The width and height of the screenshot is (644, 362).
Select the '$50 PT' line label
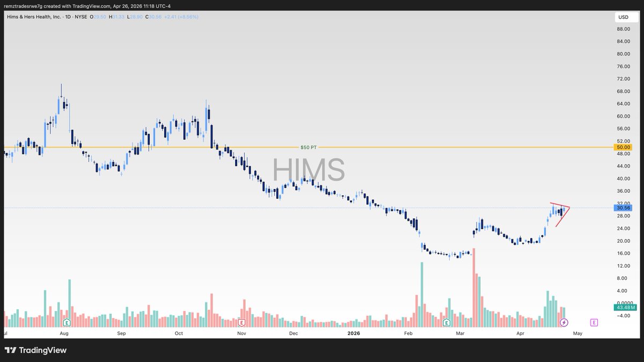coord(308,147)
